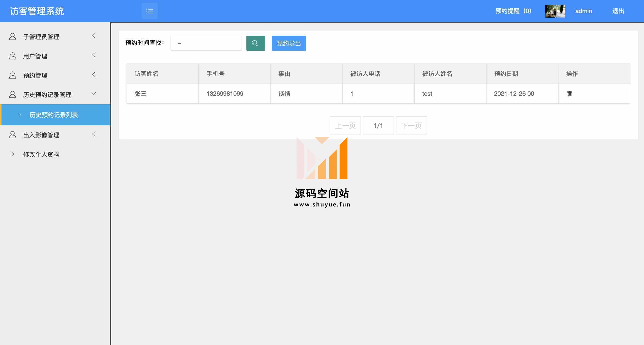The image size is (644, 345).
Task: Focus the 预约时间查找 date range field
Action: click(206, 43)
